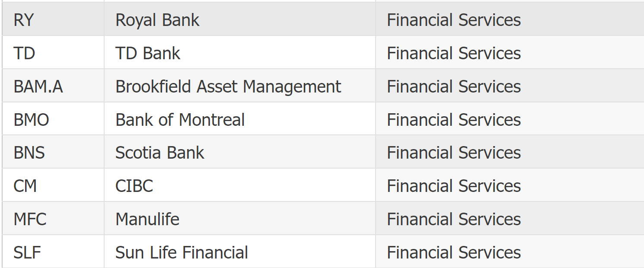Click Financial Services in the Manulife row

(x=454, y=219)
